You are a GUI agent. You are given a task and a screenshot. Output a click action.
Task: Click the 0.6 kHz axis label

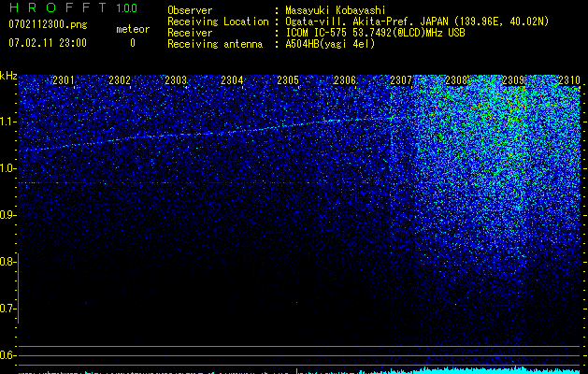click(x=8, y=355)
